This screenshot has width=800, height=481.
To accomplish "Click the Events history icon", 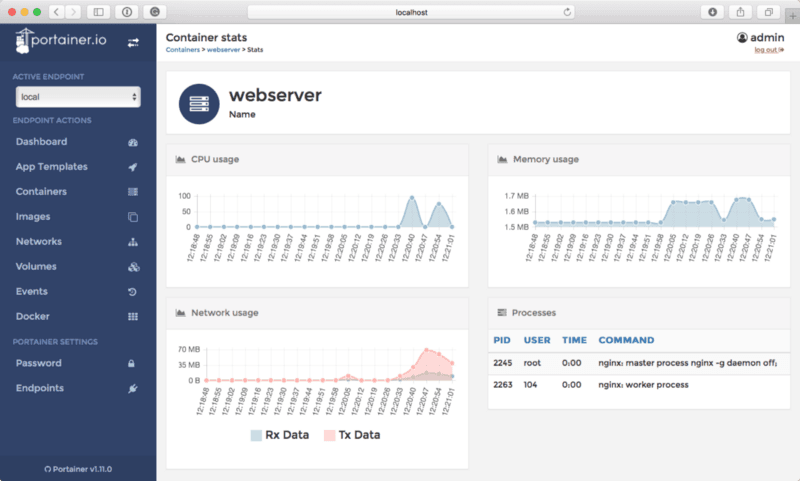I will coord(133,292).
